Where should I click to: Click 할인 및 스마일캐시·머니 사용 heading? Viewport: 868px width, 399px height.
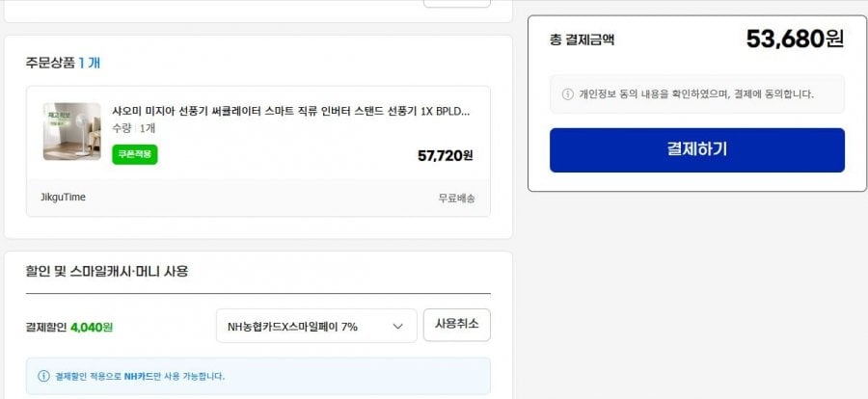point(106,271)
